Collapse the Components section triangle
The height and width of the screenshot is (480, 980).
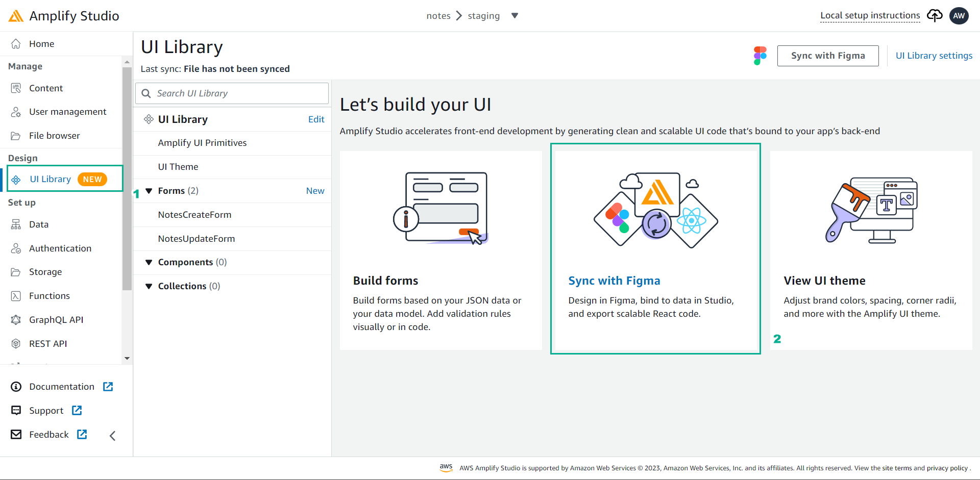point(149,262)
